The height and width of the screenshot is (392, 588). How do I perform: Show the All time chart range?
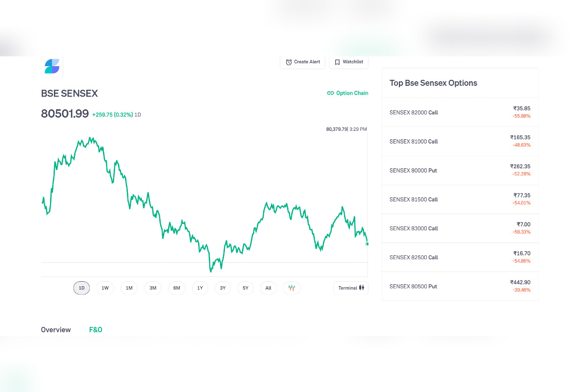268,288
